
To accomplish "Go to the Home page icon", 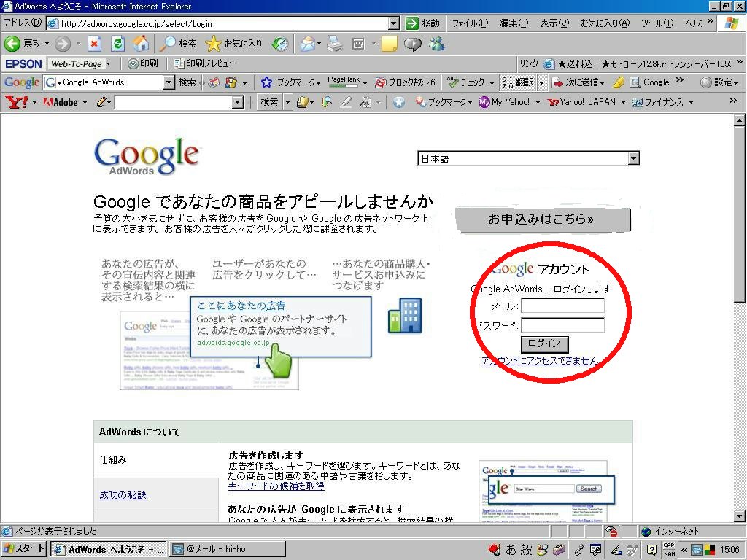I will pyautogui.click(x=141, y=44).
